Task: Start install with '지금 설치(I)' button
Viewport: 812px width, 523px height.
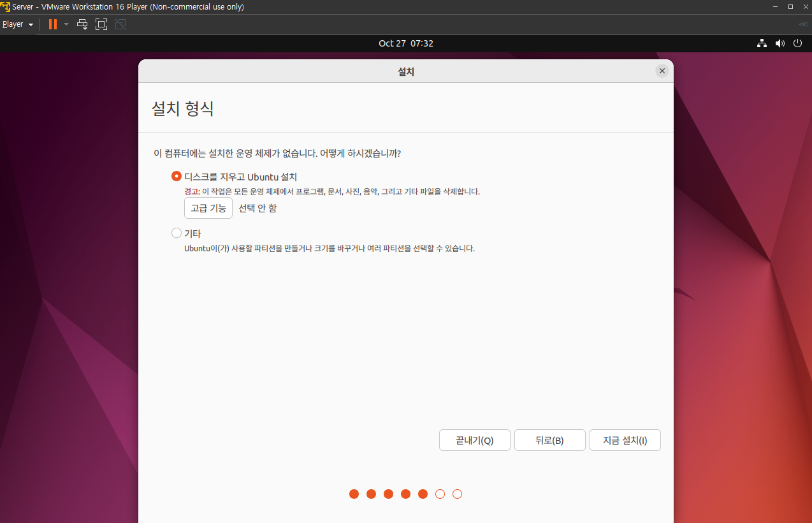Action: 625,440
